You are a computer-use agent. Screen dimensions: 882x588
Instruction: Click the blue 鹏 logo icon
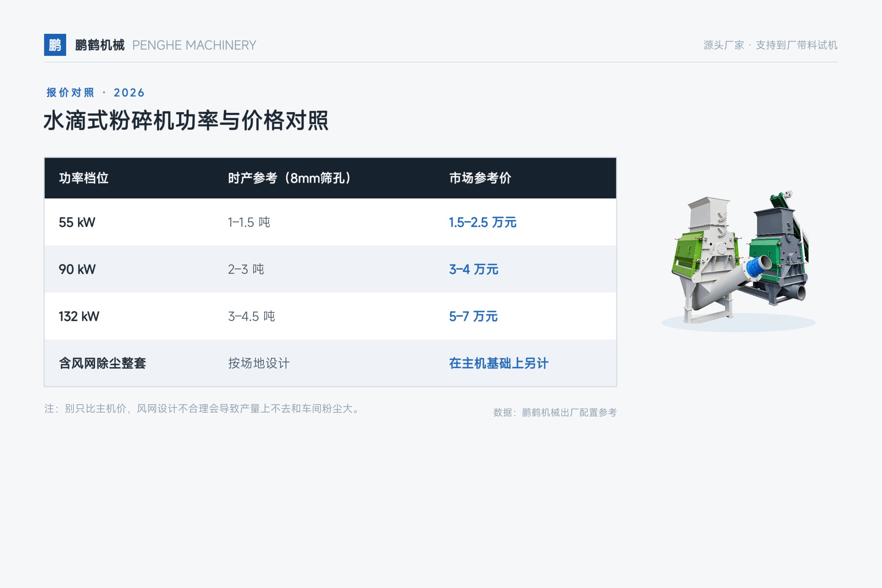point(55,45)
